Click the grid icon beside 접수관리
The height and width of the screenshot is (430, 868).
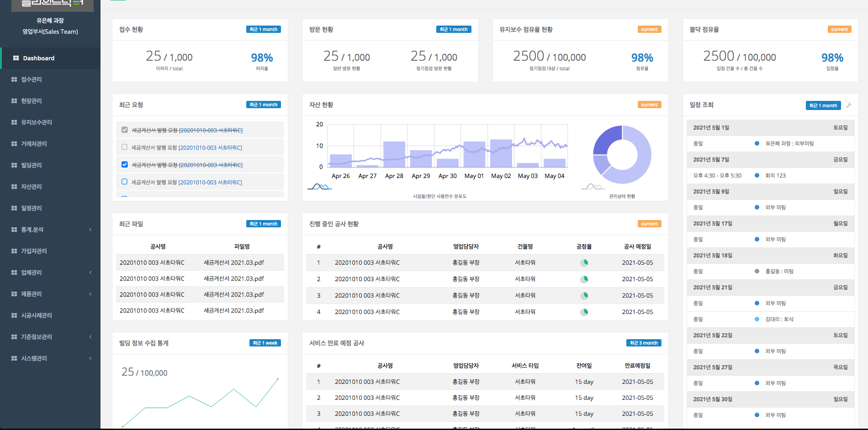(x=13, y=79)
